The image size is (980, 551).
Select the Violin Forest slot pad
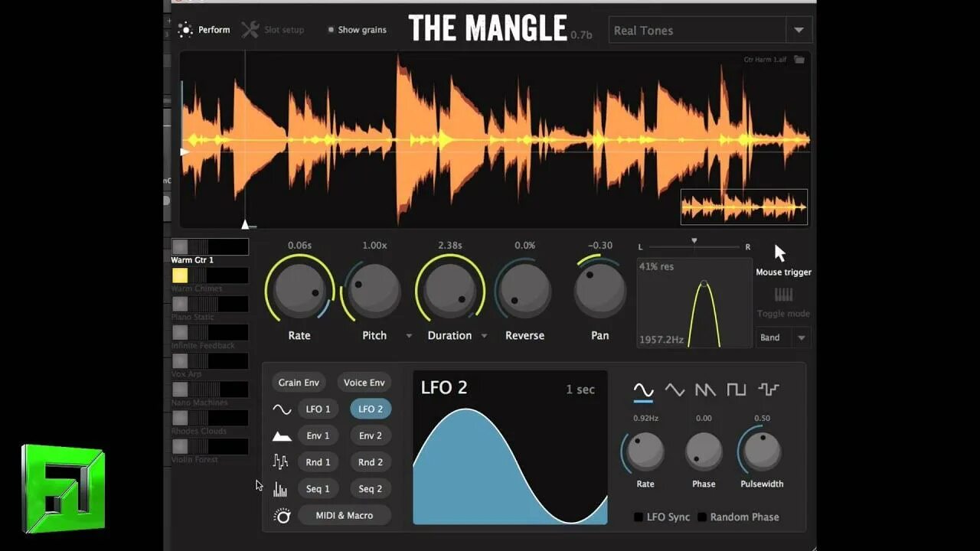click(180, 445)
